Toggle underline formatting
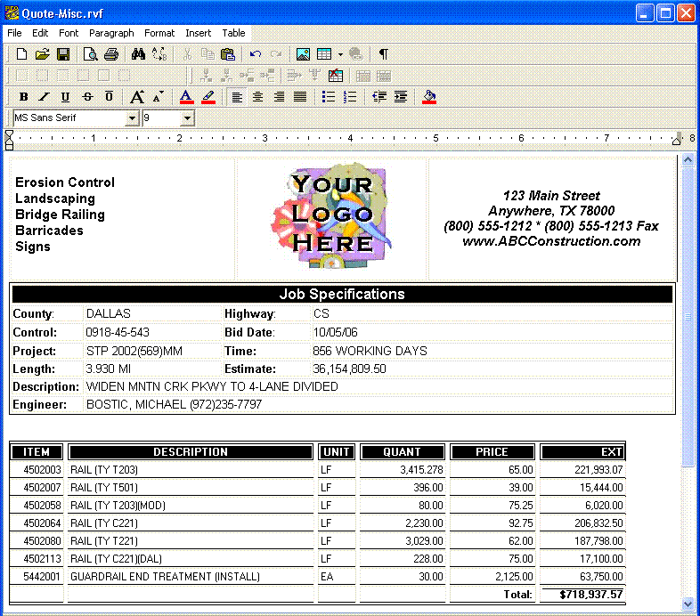Image resolution: width=700 pixels, height=616 pixels. [x=65, y=96]
